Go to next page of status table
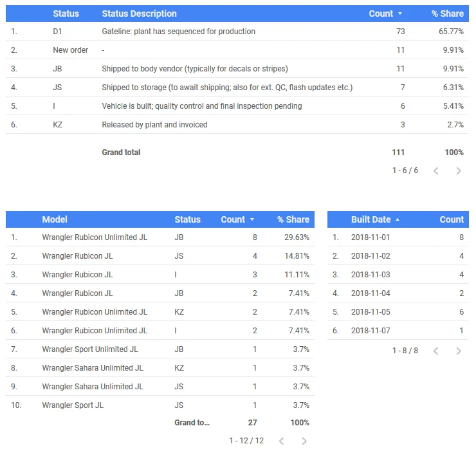The height and width of the screenshot is (453, 476). point(459,171)
